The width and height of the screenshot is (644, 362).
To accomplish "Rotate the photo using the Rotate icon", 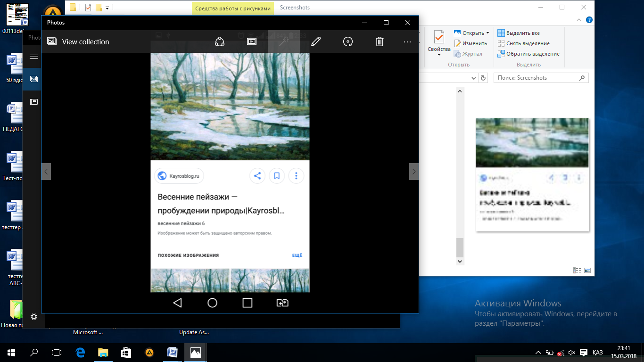I will pyautogui.click(x=347, y=41).
